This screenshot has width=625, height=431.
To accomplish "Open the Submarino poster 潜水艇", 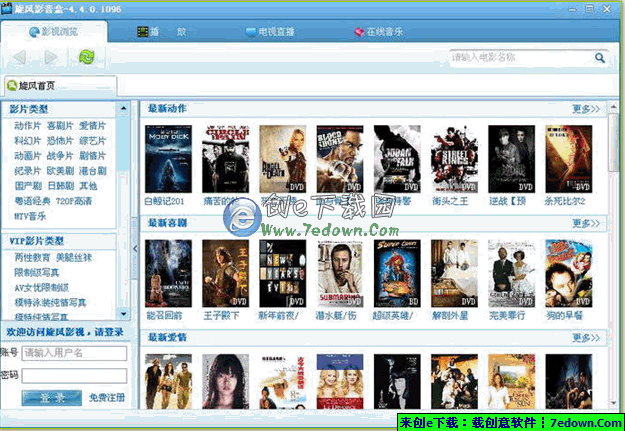I will 340,274.
